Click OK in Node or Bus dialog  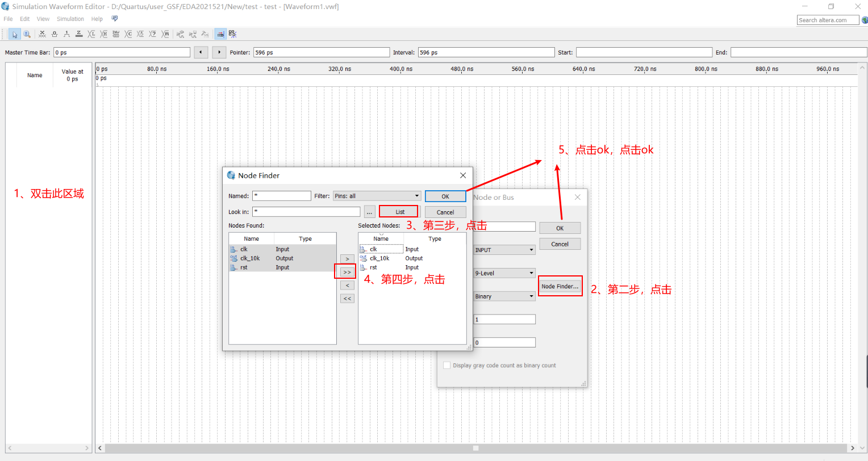(560, 228)
